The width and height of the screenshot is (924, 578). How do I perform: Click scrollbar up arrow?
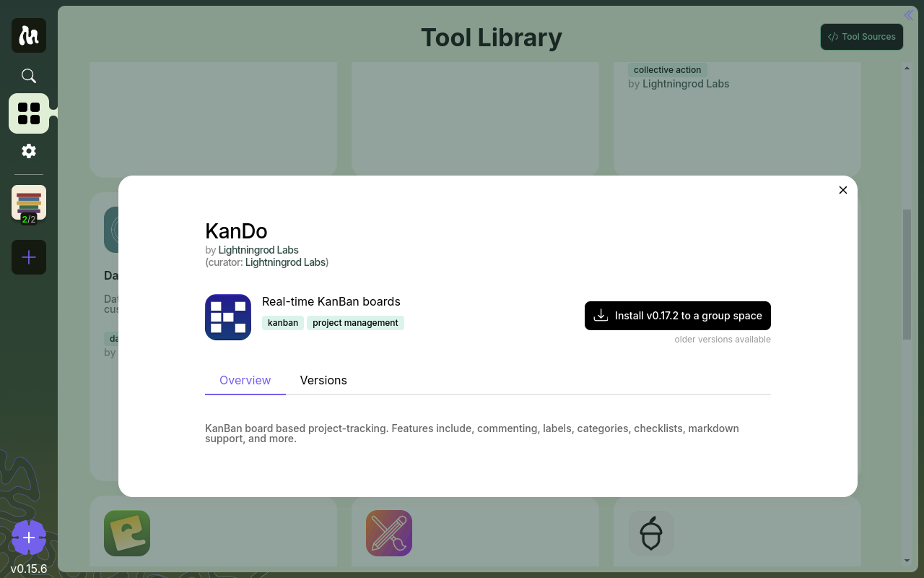click(907, 69)
